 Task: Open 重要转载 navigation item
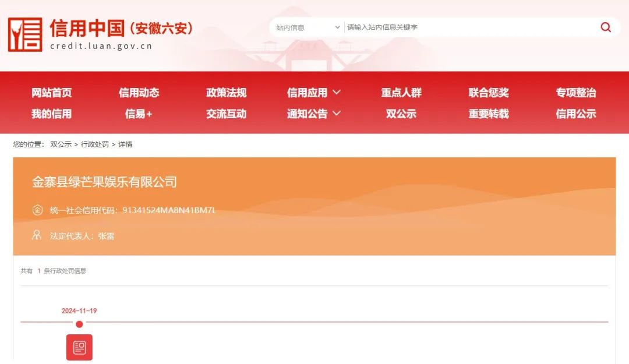(x=489, y=114)
